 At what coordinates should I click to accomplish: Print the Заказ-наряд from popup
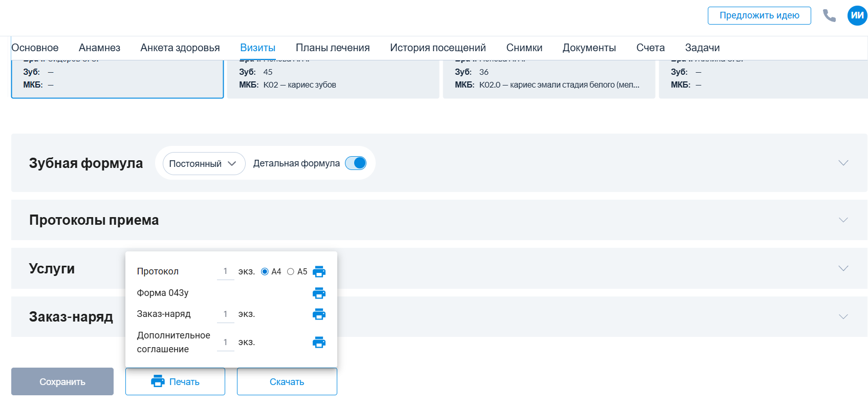pyautogui.click(x=319, y=314)
